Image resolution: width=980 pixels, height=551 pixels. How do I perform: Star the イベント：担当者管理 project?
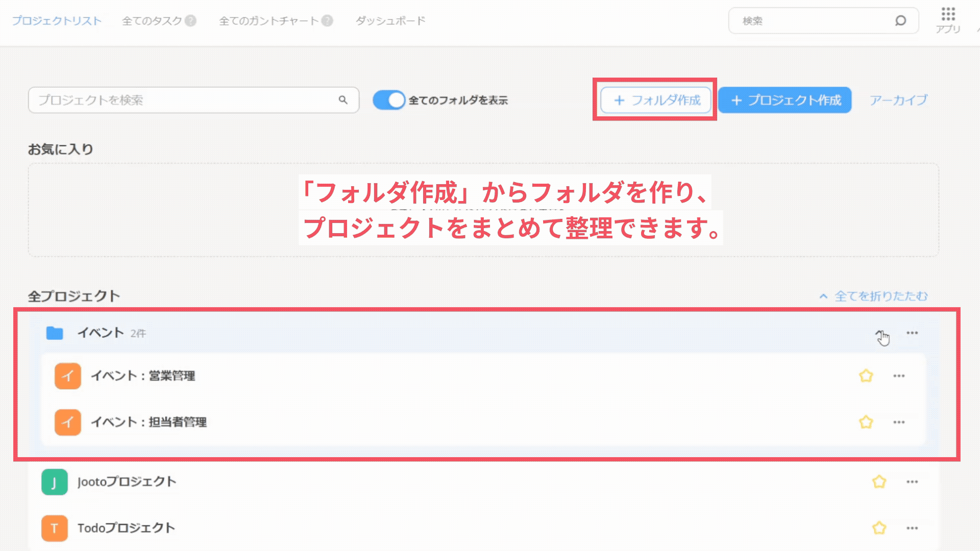click(x=866, y=422)
